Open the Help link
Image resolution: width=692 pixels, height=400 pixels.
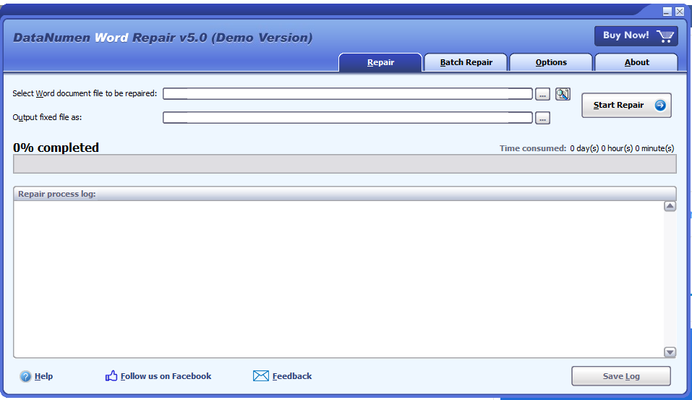pyautogui.click(x=44, y=376)
